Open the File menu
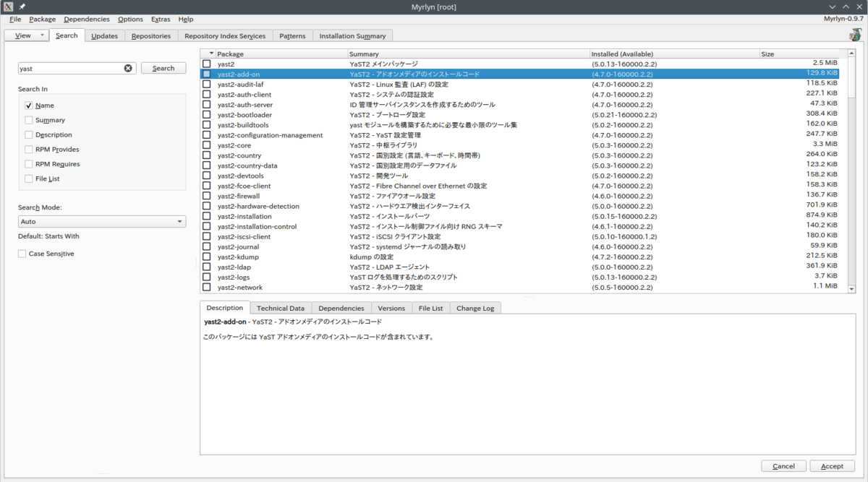Screen dimensions: 868x482 pyautogui.click(x=15, y=19)
